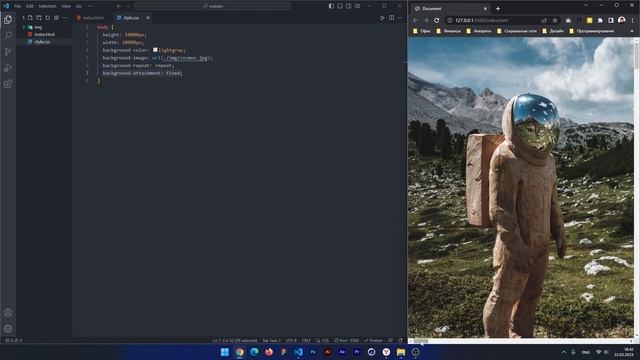The image size is (640, 360).
Task: Share this page from address bar
Action: [x=544, y=20]
